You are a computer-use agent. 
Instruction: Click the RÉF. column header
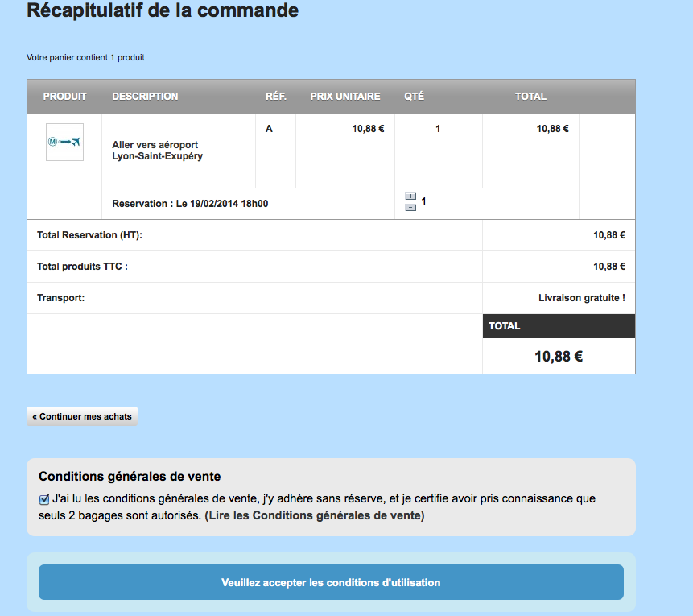[x=276, y=97]
